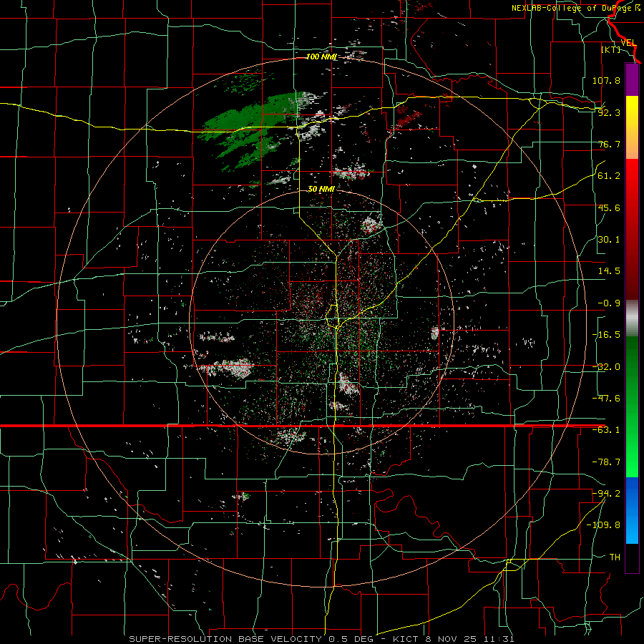Image resolution: width=644 pixels, height=644 pixels.
Task: Click the -16.5 velocity scale value
Action: tap(606, 335)
